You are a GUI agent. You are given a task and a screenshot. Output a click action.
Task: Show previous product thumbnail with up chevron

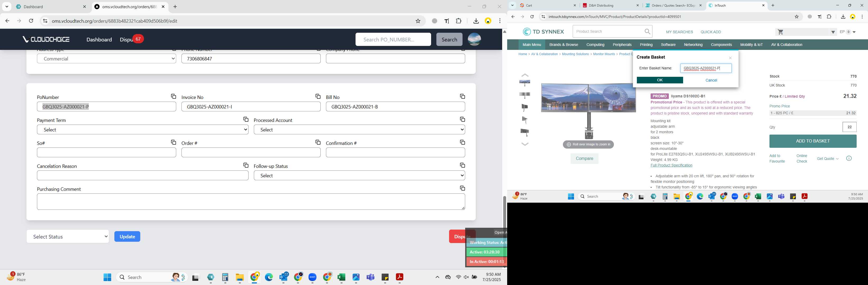tap(525, 75)
